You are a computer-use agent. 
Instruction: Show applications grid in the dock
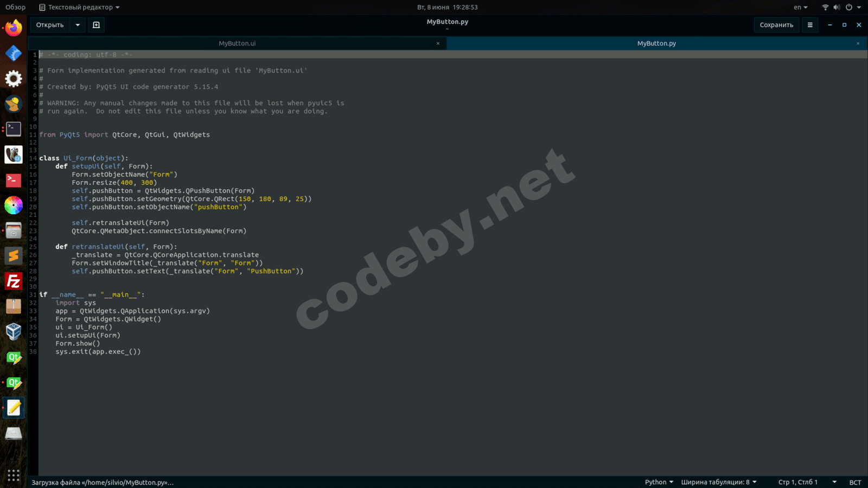pyautogui.click(x=14, y=476)
